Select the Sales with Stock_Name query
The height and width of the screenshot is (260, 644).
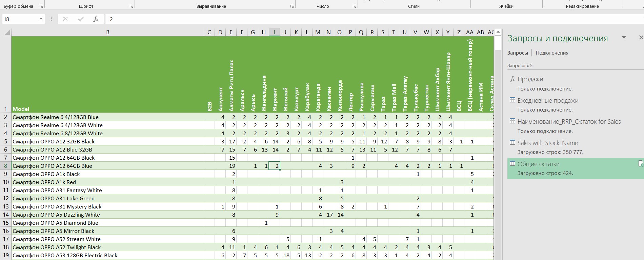point(576,147)
